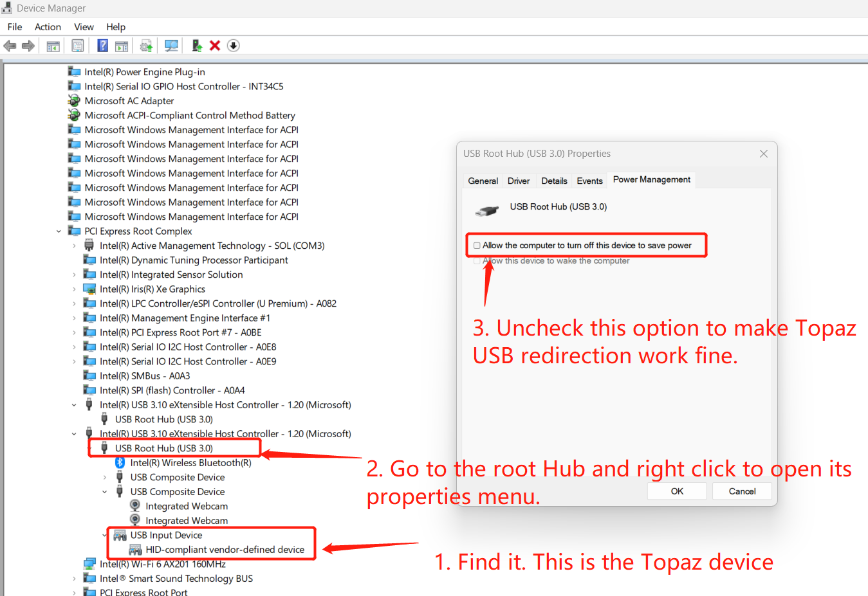868x596 pixels.
Task: Collapse the PCI Express Root Complex node
Action: point(59,231)
